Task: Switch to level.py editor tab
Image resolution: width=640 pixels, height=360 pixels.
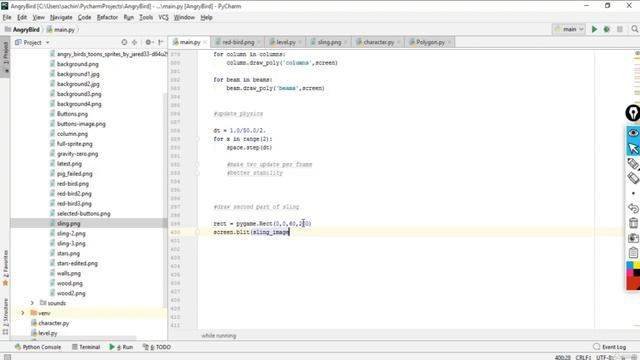Action: click(x=286, y=42)
